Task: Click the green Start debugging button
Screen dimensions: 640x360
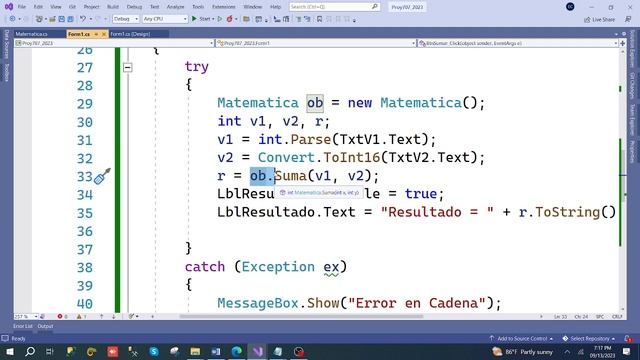Action: (x=201, y=19)
